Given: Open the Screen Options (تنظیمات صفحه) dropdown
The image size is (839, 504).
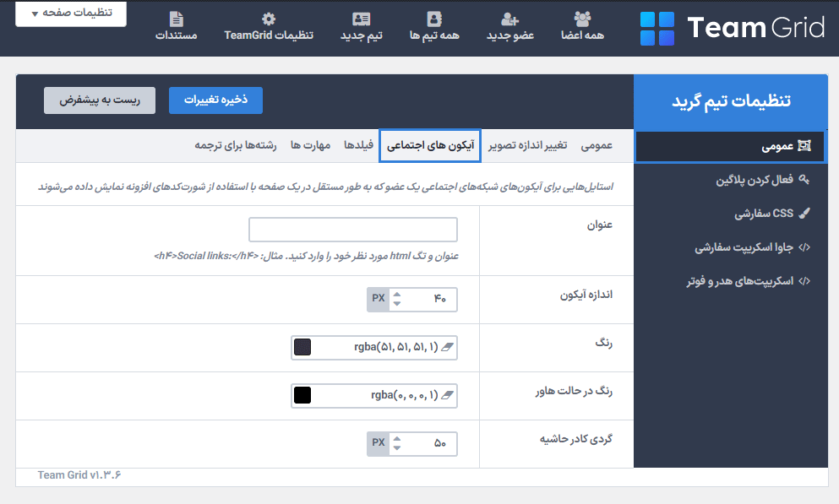Looking at the screenshot, I should click(x=71, y=14).
